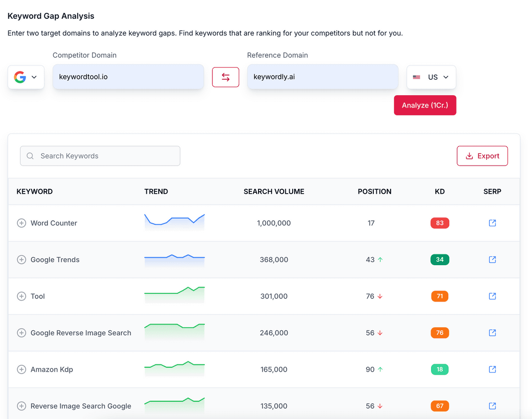Click the up arrow beside position 43
532x419 pixels.
coord(380,260)
